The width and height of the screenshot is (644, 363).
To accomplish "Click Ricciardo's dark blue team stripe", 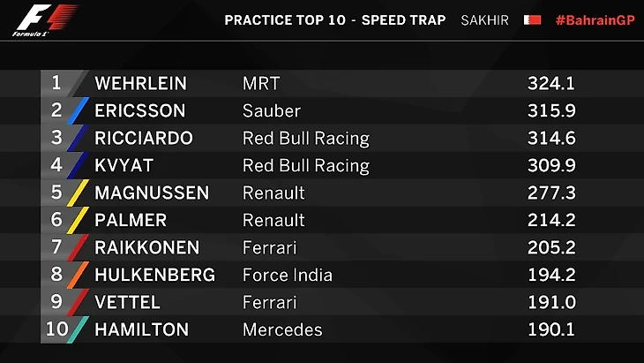I will pos(79,139).
